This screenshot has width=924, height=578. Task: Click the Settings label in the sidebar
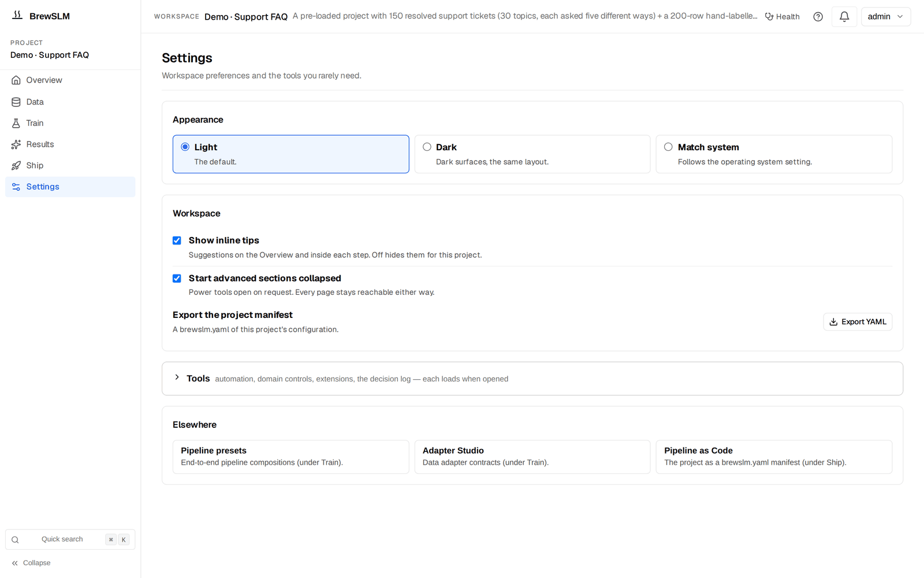(x=43, y=187)
